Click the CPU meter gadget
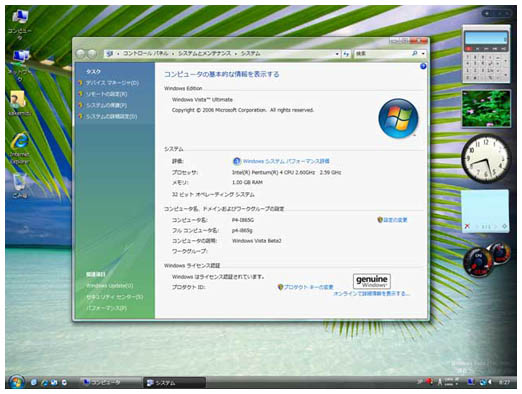Screen dimensions: 522x394 pos(478,262)
